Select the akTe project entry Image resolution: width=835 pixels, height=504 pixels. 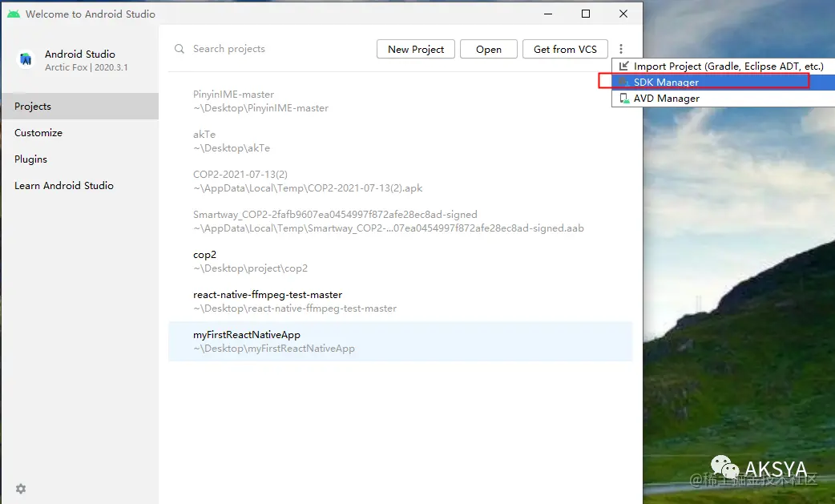401,141
